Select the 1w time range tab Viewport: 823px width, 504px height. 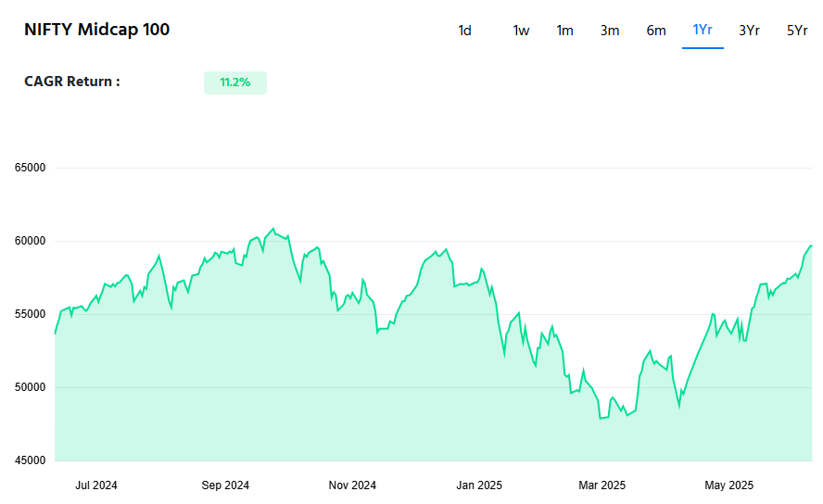click(521, 31)
